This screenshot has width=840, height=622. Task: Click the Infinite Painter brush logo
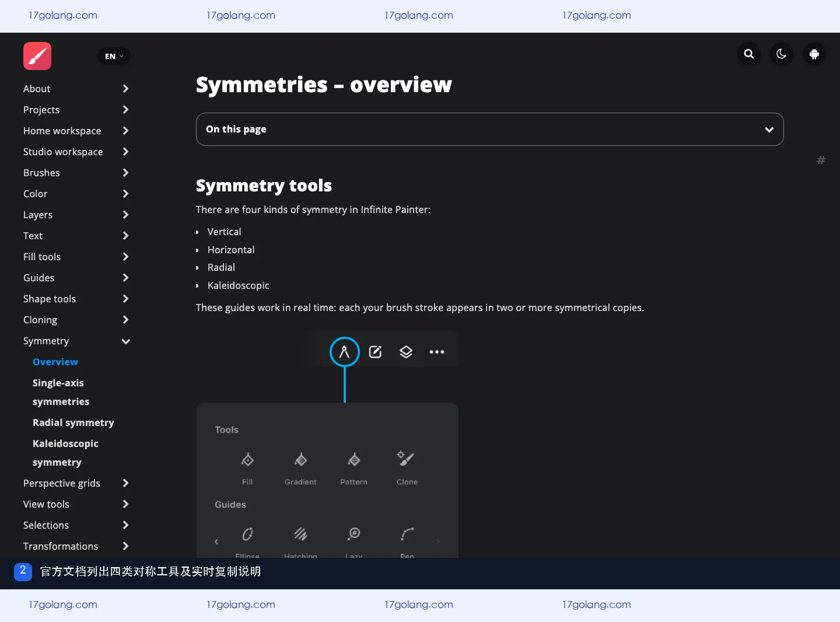tap(37, 56)
